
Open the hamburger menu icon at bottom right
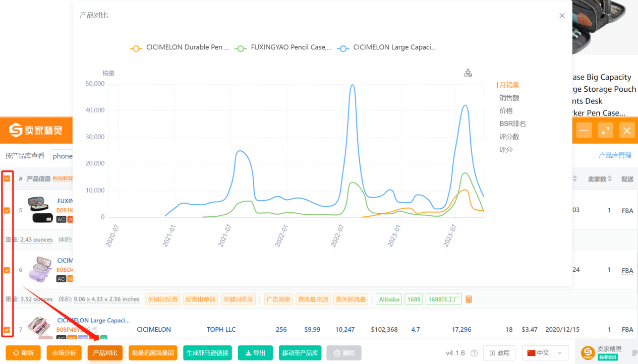tap(634, 353)
